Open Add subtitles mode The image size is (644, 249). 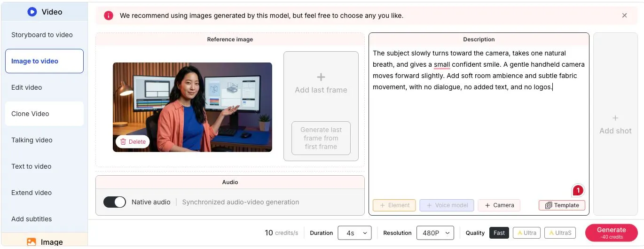44,219
